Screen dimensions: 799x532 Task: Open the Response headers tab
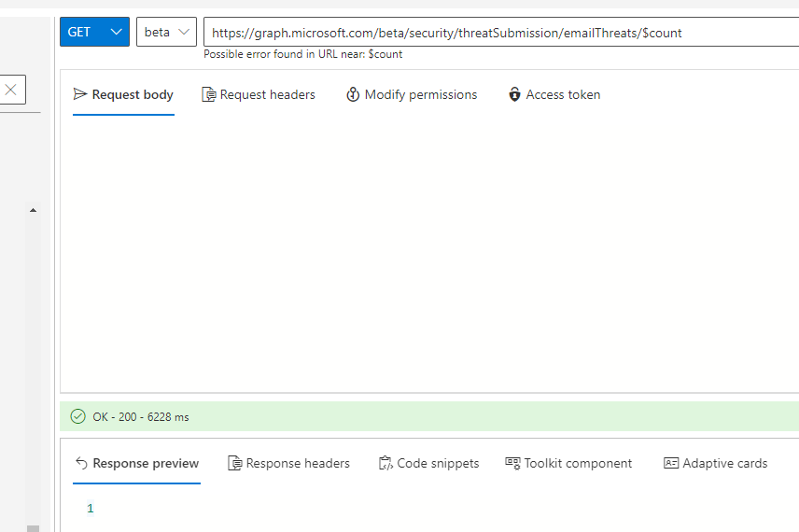[x=288, y=463]
